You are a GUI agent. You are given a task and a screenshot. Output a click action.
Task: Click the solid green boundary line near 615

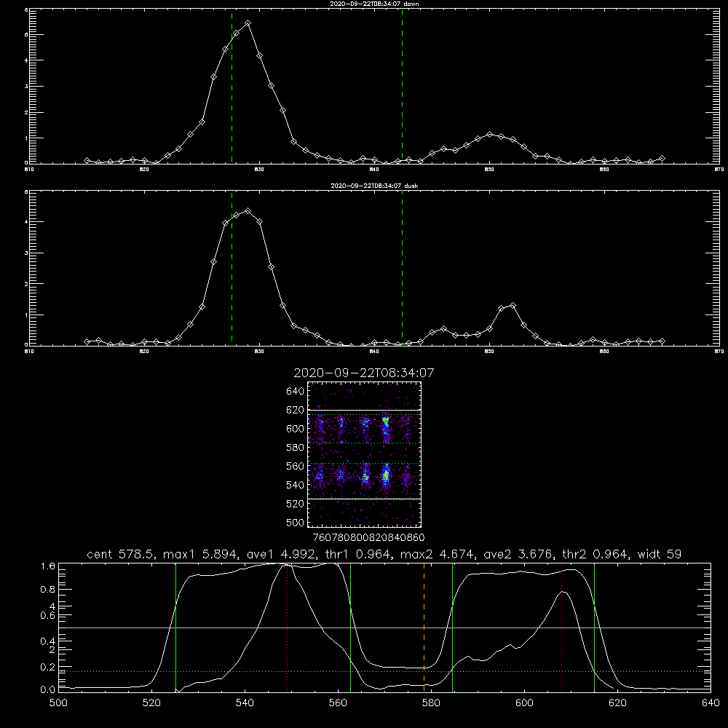coord(594,627)
